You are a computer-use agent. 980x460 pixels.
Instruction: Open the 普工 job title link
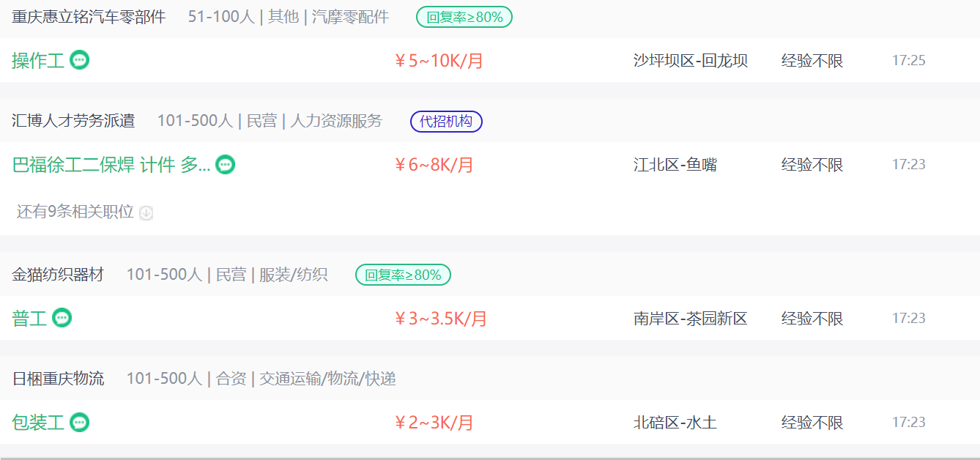(29, 319)
